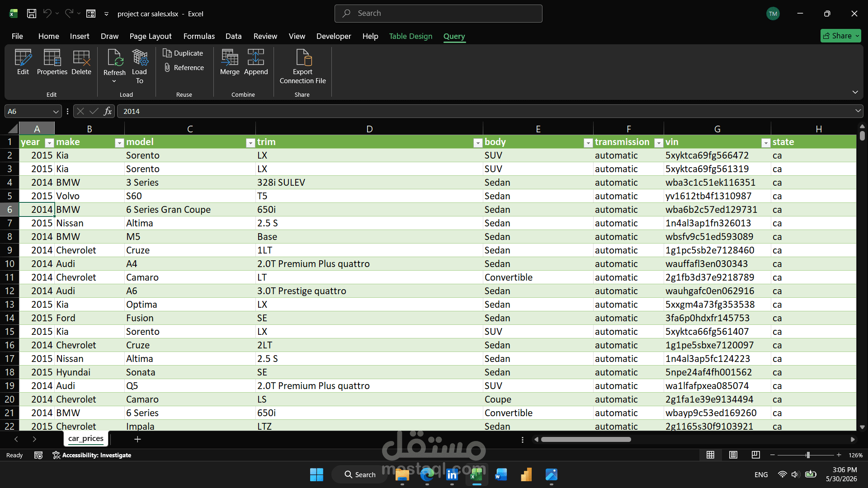Image resolution: width=868 pixels, height=488 pixels.
Task: Open the model column filter dropdown
Action: (x=250, y=143)
